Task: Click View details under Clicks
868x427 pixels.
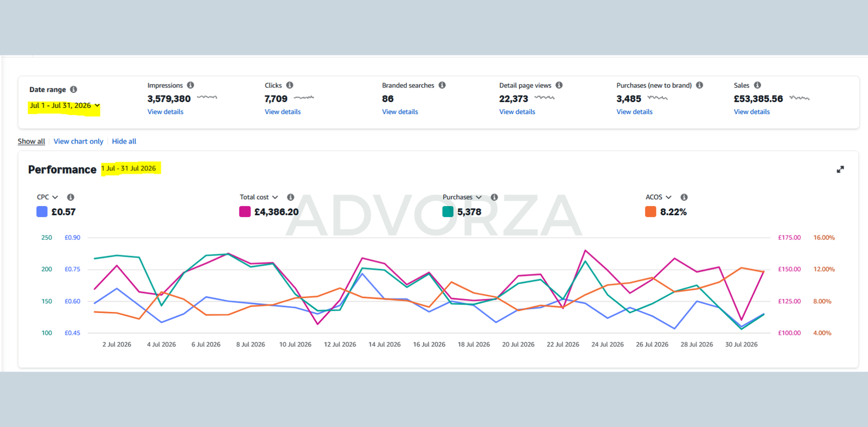Action: click(x=283, y=112)
